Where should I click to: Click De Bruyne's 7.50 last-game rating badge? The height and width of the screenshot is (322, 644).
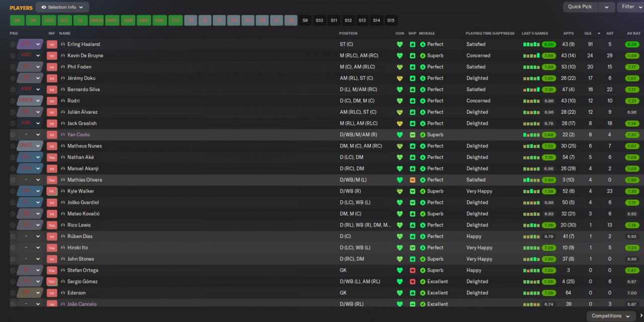click(x=549, y=55)
